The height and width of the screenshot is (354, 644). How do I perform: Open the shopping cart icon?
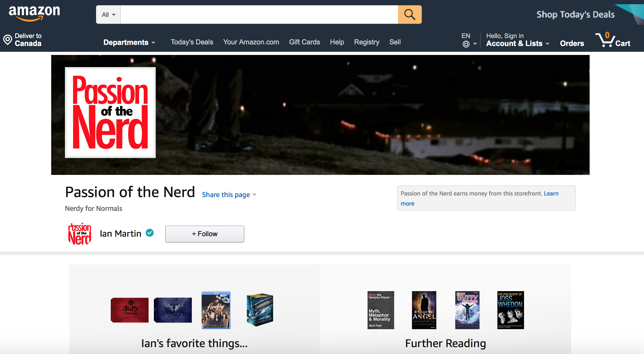(605, 40)
